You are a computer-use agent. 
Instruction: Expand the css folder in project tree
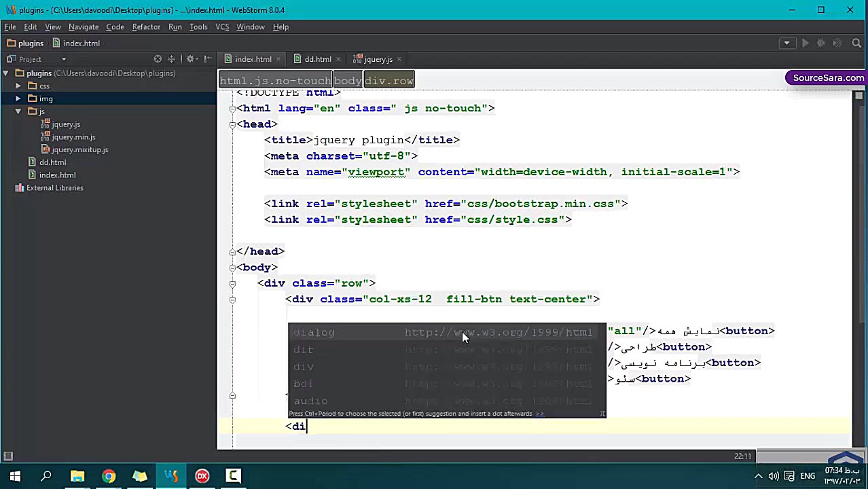point(18,86)
